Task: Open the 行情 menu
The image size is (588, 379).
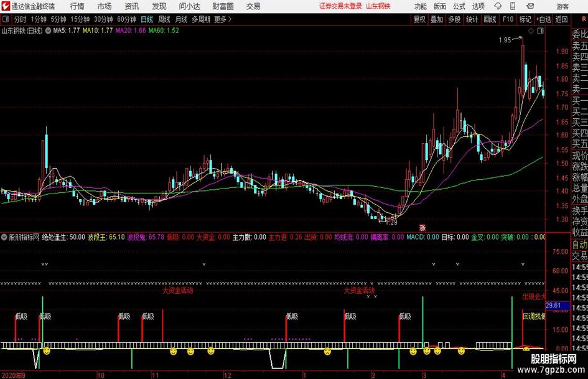Action: pyautogui.click(x=77, y=6)
